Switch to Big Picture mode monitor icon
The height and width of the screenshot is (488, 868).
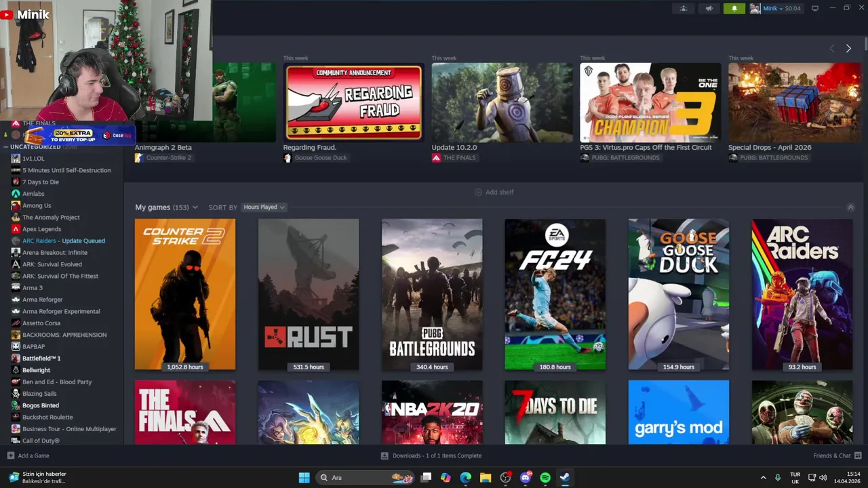815,8
